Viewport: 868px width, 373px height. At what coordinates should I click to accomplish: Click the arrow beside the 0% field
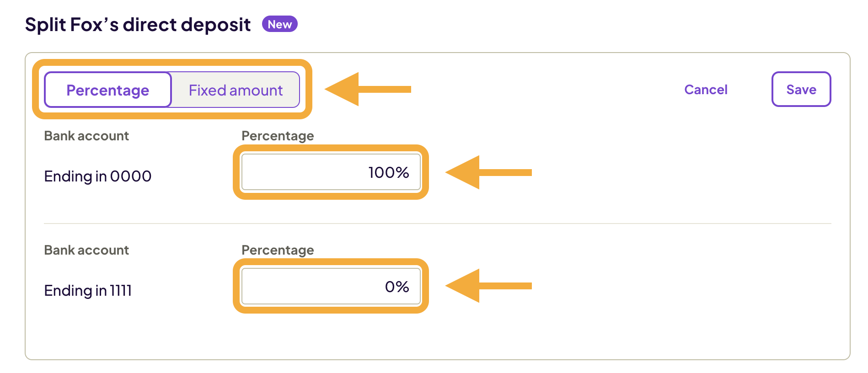coord(487,287)
